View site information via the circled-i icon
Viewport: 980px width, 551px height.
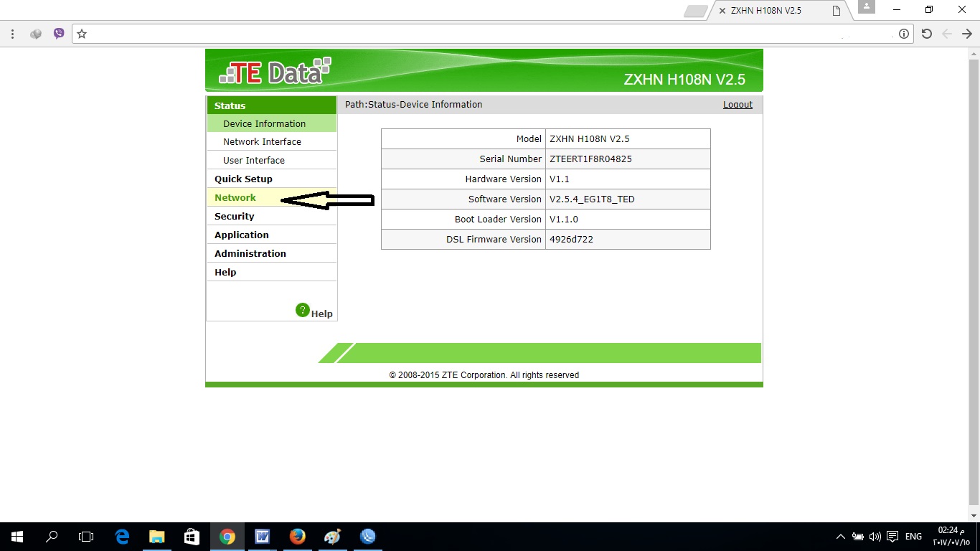[904, 34]
